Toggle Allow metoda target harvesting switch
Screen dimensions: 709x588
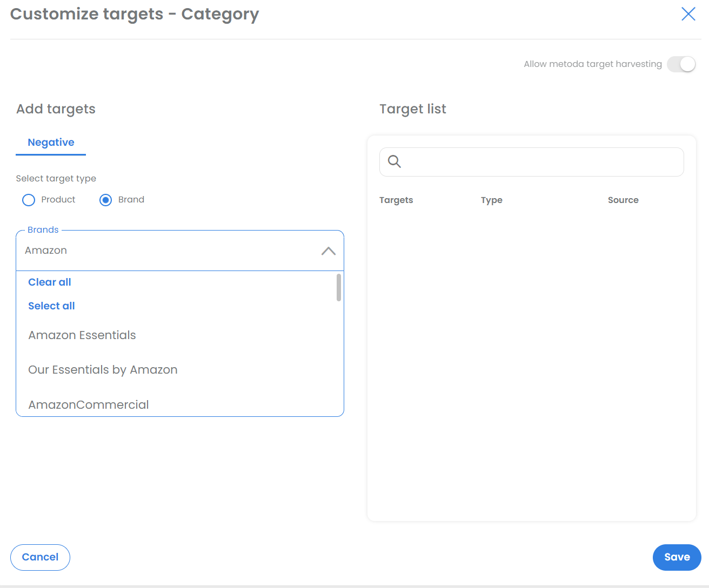(x=681, y=64)
